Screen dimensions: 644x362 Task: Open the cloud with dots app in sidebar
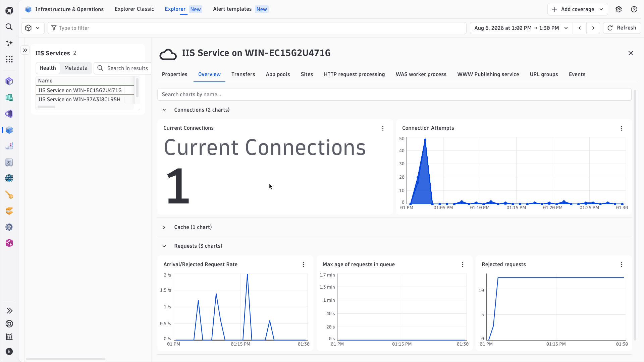coord(9,146)
